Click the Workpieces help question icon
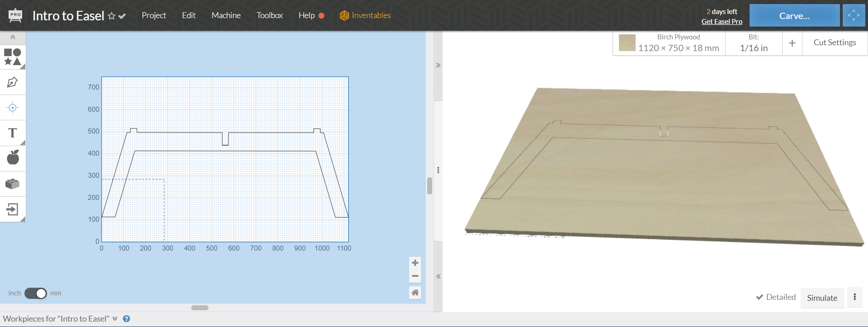Image resolution: width=868 pixels, height=327 pixels. point(127,319)
